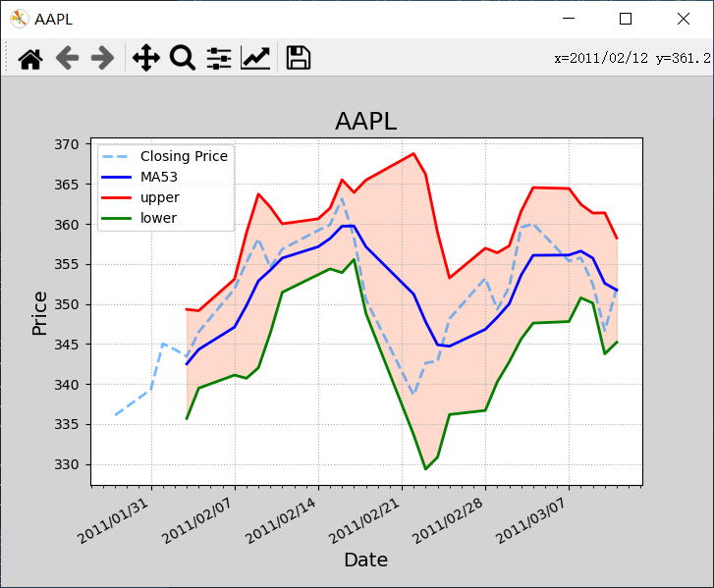The height and width of the screenshot is (588, 714).
Task: Click the 340 price tick label
Action: tap(67, 385)
